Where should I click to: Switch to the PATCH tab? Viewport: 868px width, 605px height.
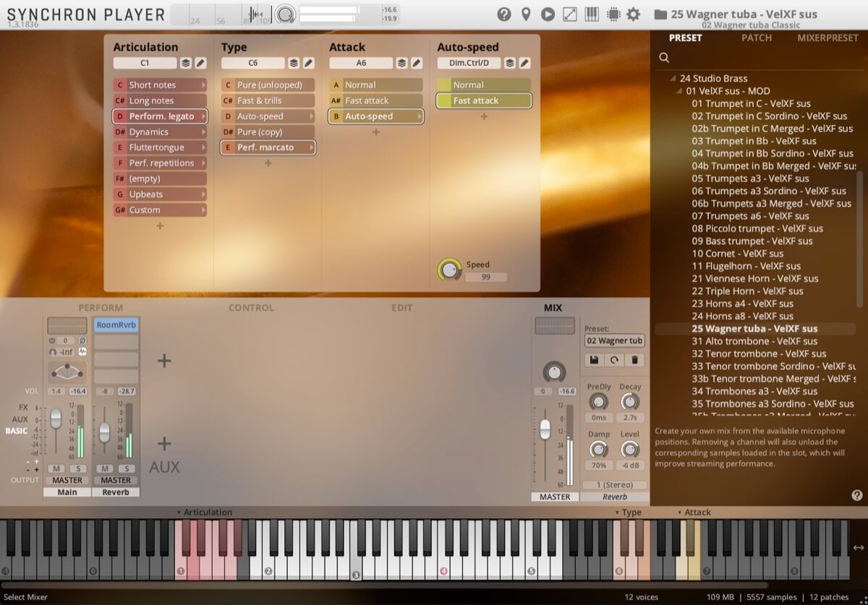coord(757,38)
